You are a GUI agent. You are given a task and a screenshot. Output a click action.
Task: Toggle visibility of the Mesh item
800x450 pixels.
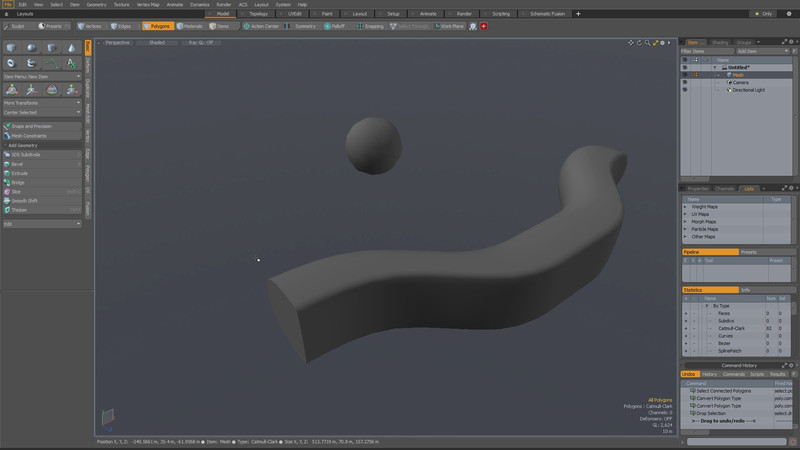click(x=685, y=75)
